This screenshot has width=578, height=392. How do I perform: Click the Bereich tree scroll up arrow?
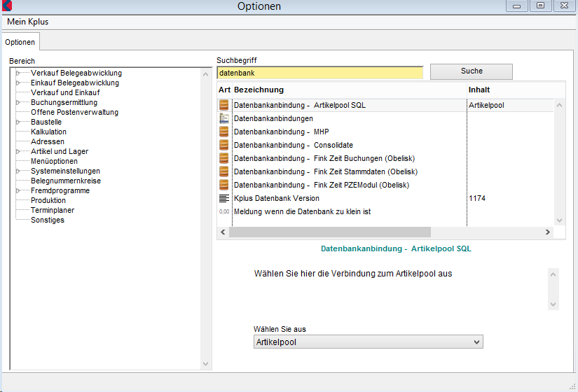tap(206, 74)
